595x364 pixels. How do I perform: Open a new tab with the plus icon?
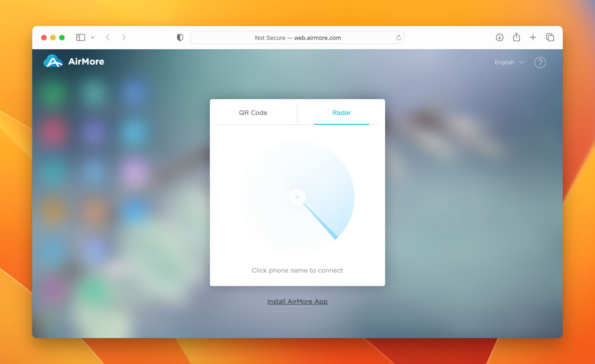[x=533, y=37]
